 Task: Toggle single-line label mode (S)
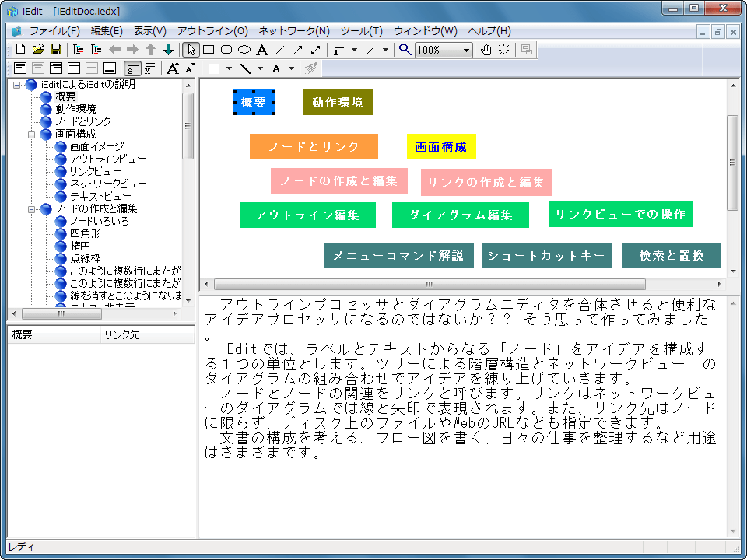(x=132, y=68)
